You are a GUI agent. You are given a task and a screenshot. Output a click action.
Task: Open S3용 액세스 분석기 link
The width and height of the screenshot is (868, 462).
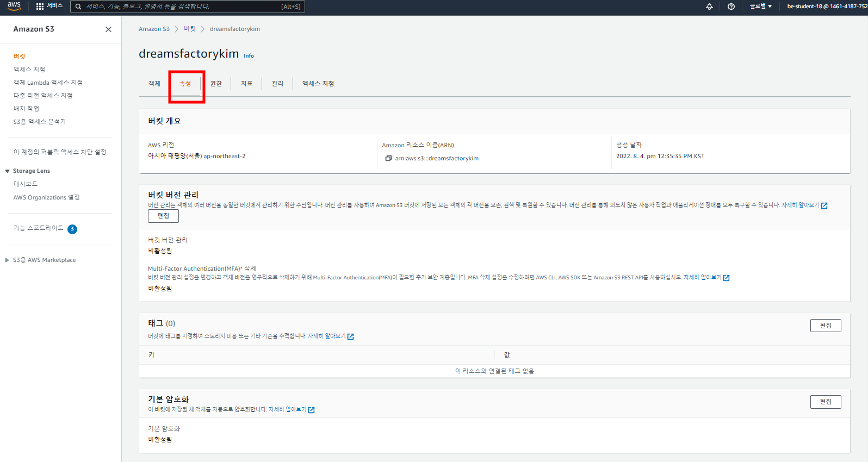point(39,122)
